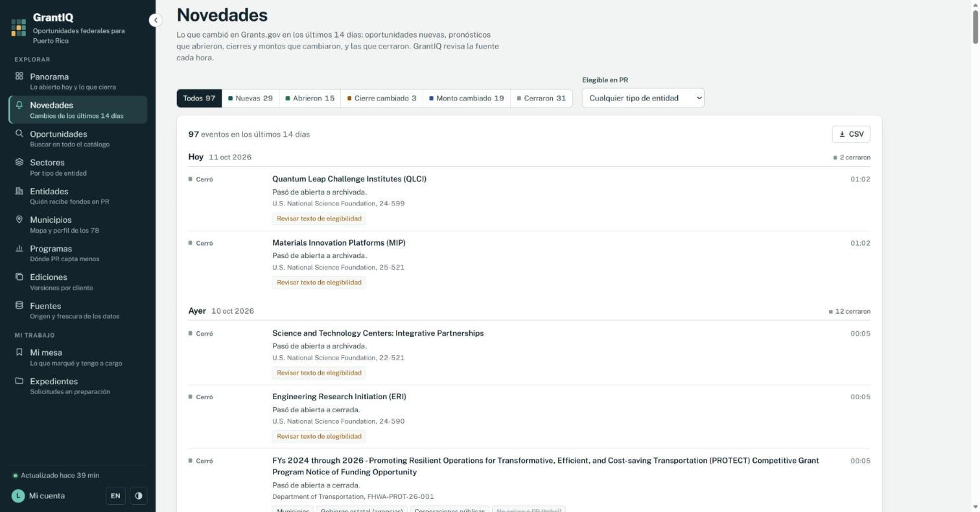Image resolution: width=980 pixels, height=512 pixels.
Task: Open the GrantIQ logo home
Action: [19, 27]
